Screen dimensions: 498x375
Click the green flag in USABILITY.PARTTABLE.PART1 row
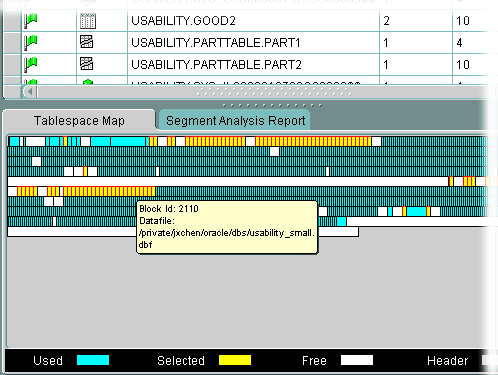[30, 43]
